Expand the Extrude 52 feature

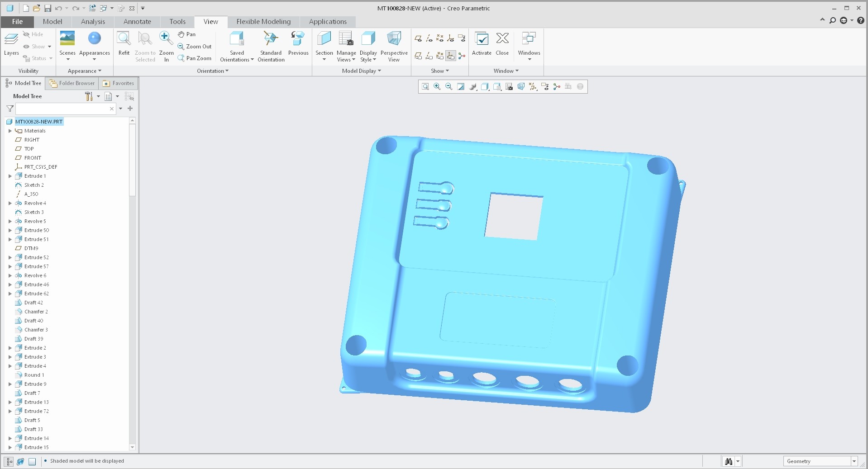[10, 257]
